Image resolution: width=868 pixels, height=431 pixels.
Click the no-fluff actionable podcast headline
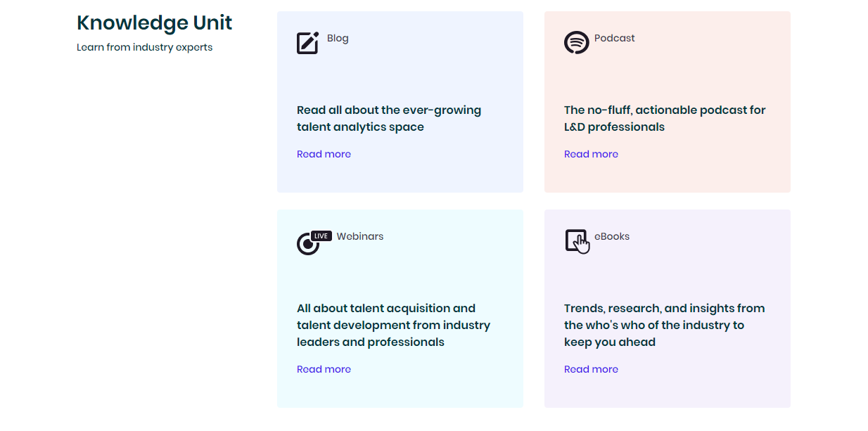point(665,118)
